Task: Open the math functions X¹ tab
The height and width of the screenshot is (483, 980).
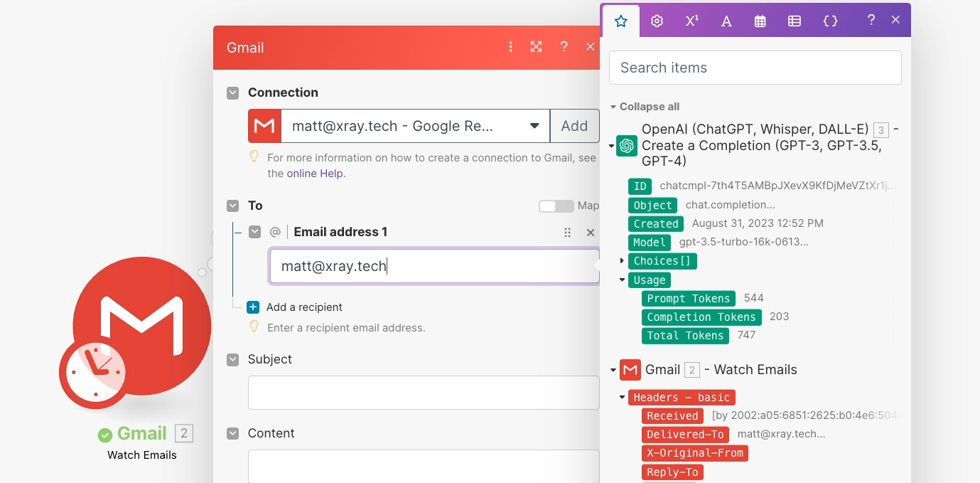Action: (691, 21)
